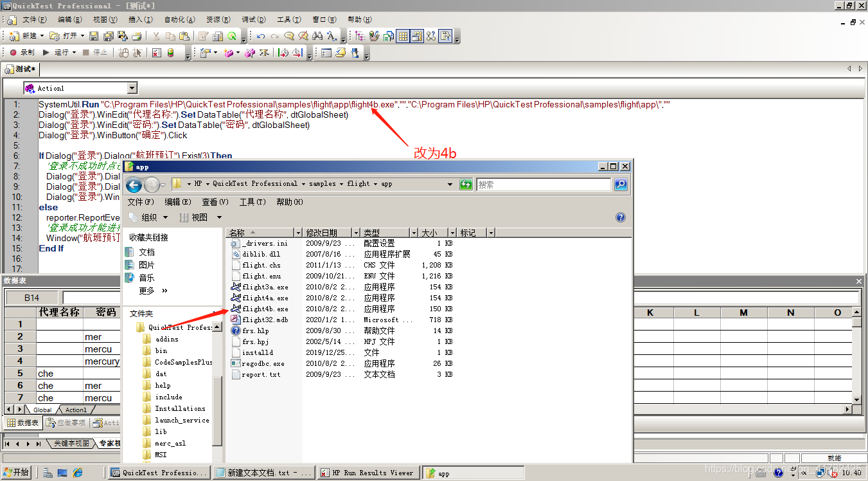Click the Replace text icon beside binoculars
This screenshot has height=481, width=868.
click(332, 36)
